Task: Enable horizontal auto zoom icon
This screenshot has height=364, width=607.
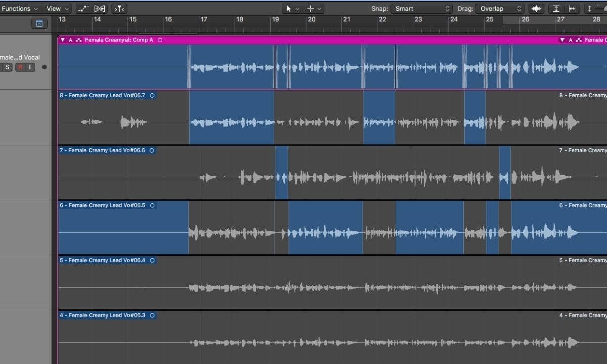Action: coord(572,8)
